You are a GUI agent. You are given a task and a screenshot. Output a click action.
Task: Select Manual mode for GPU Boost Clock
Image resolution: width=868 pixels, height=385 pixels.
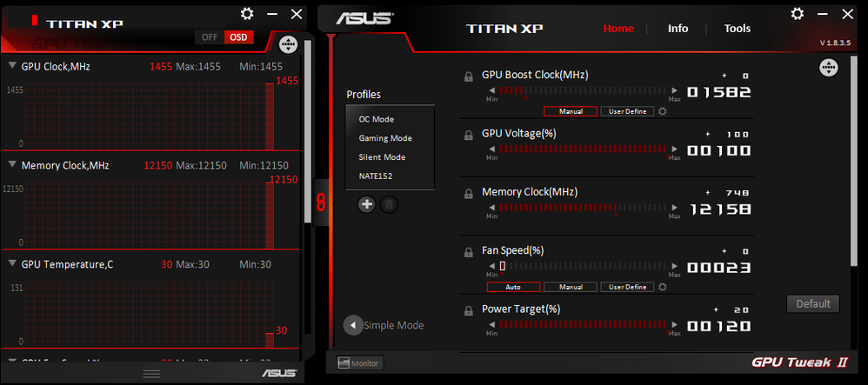pyautogui.click(x=571, y=111)
